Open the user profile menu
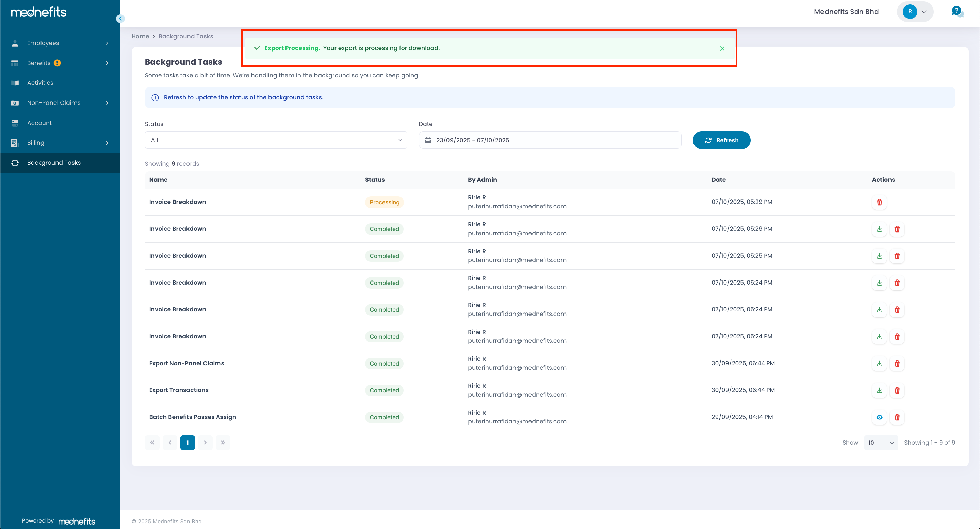980x529 pixels. [x=915, y=12]
